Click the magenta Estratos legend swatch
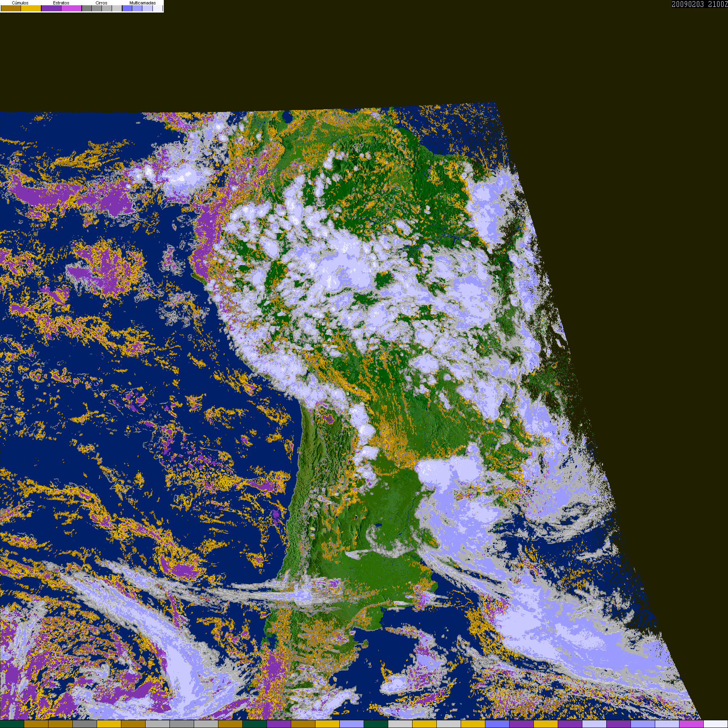 tap(72, 8)
